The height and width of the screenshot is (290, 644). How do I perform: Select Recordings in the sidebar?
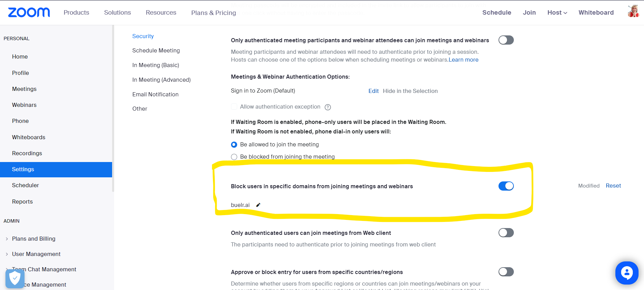tap(27, 153)
